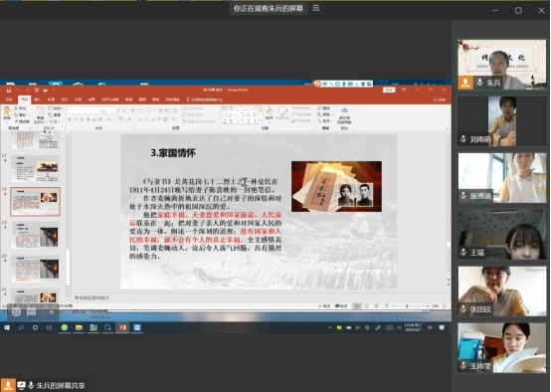
Task: Open File Explorer from the shared taskbar
Action: 79,327
